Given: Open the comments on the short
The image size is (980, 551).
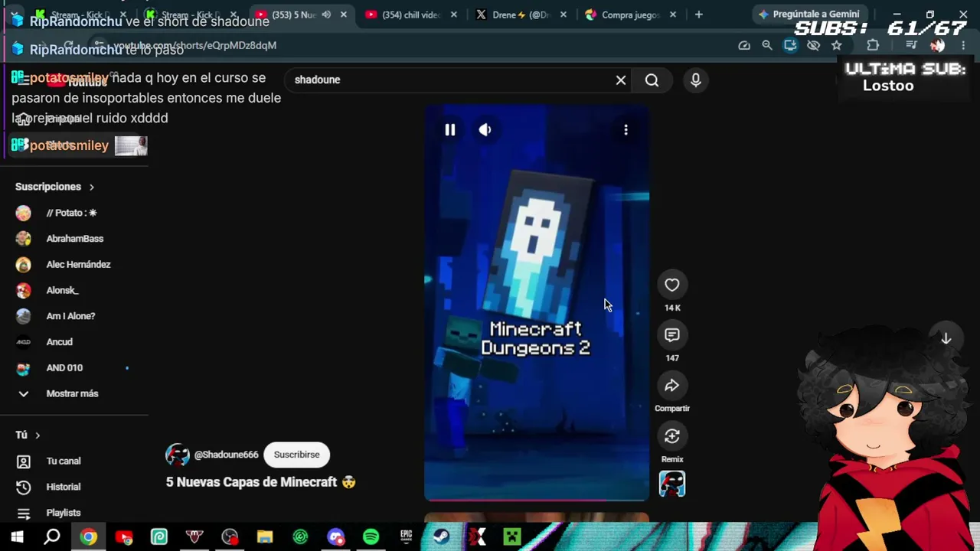Looking at the screenshot, I should pos(671,335).
